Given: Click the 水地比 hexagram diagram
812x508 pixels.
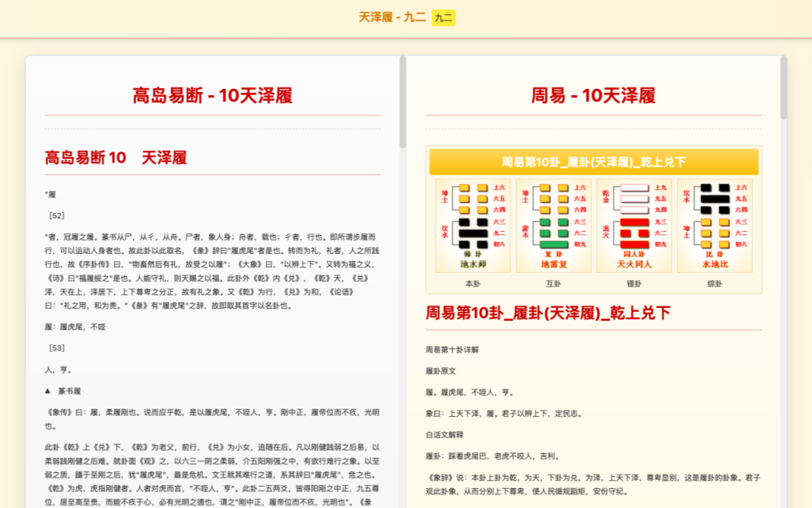Looking at the screenshot, I should (x=714, y=225).
